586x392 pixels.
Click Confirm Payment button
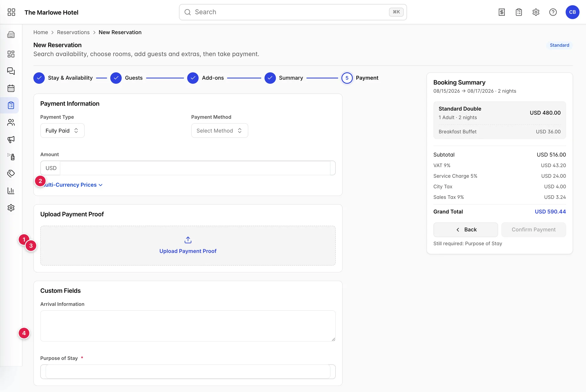point(534,230)
